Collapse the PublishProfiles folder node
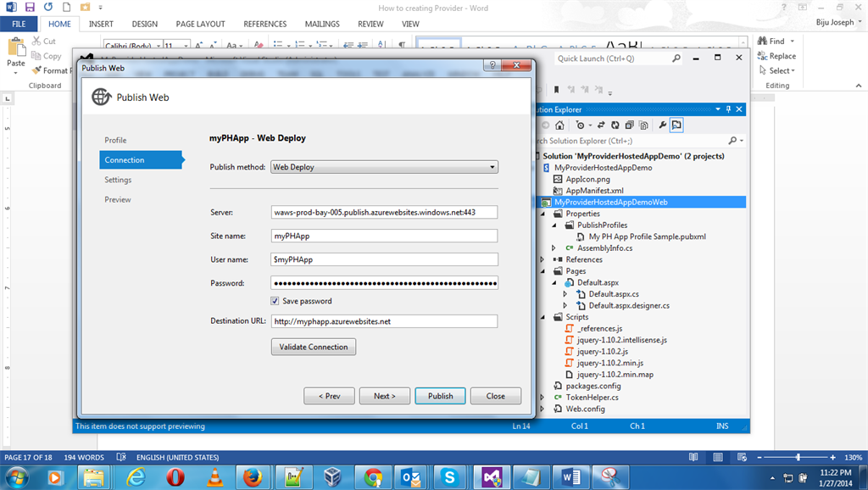Viewport: 868px width, 490px height. click(554, 225)
